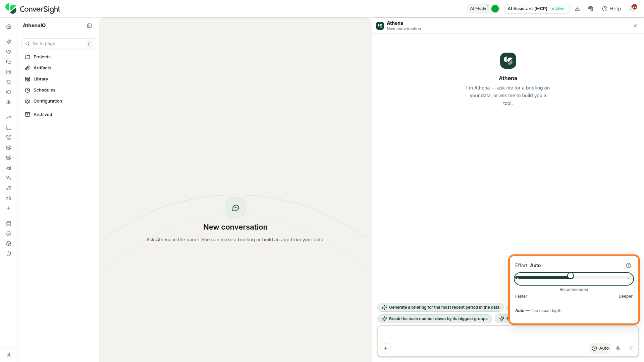Open the AI Assistant (MCP) Live selector
This screenshot has width=644, height=362.
(x=537, y=9)
